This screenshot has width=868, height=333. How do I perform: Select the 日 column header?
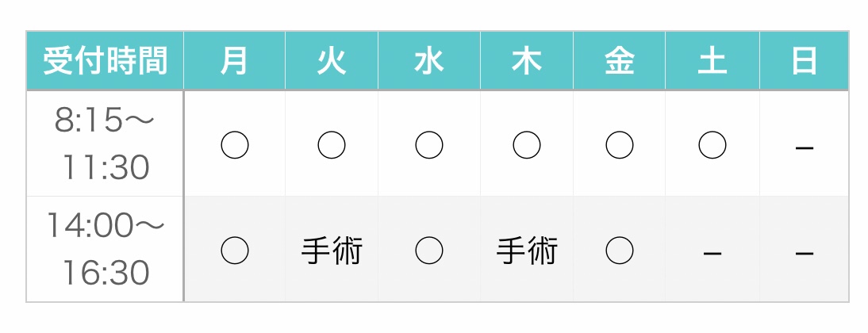point(804,61)
